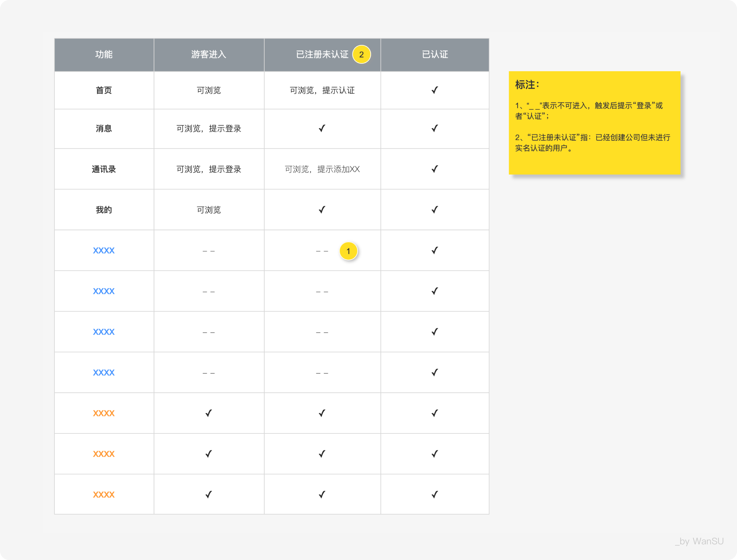737x560 pixels.
Task: Click checkmark in 首页 row 已认证 column
Action: click(x=434, y=90)
